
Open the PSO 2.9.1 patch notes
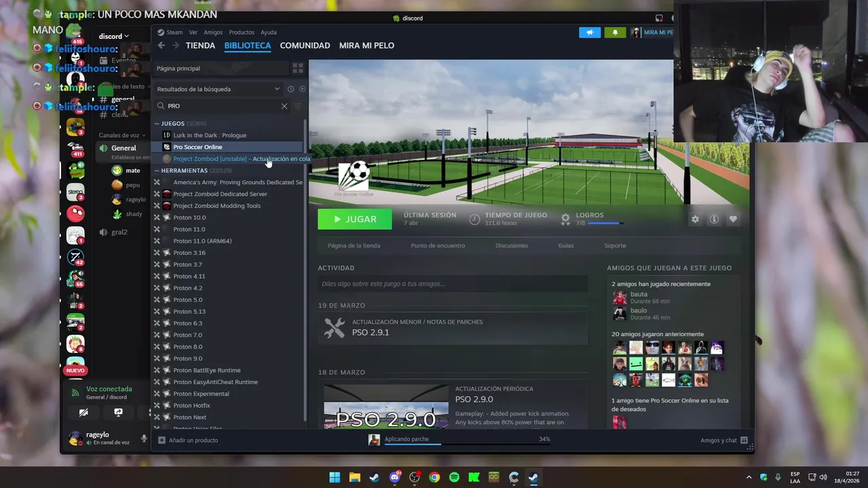[x=452, y=328]
